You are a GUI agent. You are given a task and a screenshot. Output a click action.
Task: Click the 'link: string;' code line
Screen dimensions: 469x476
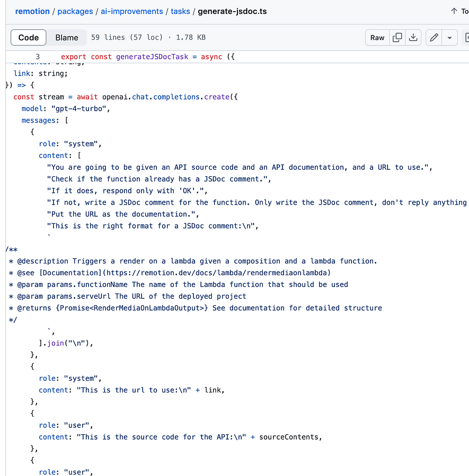[x=40, y=73]
